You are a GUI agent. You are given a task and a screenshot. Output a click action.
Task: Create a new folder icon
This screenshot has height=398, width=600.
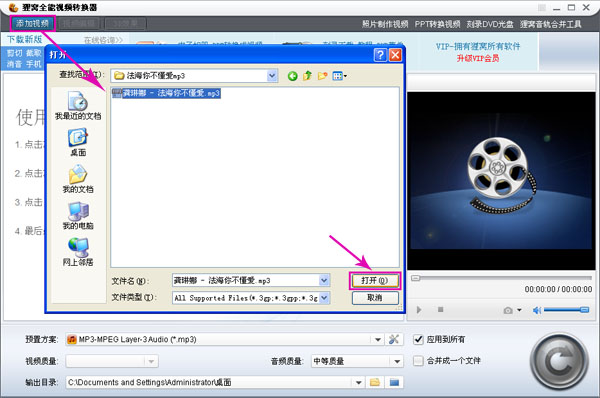323,76
